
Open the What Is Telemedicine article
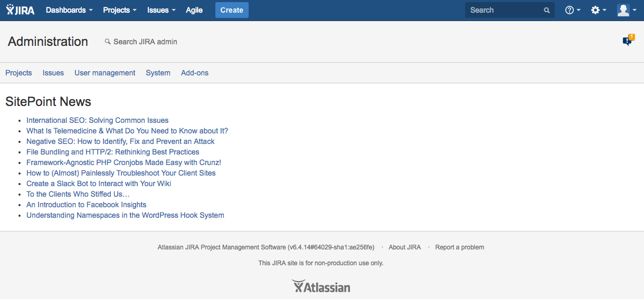[127, 131]
